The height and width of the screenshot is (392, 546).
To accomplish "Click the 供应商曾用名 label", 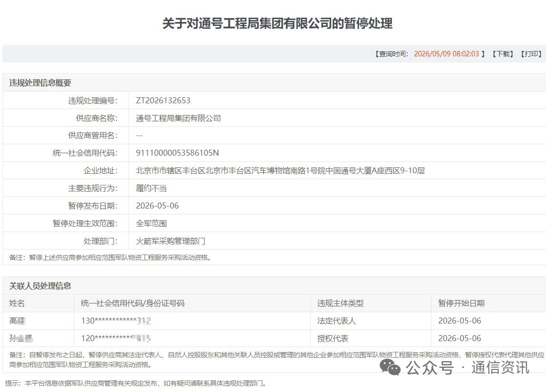I will (92, 136).
